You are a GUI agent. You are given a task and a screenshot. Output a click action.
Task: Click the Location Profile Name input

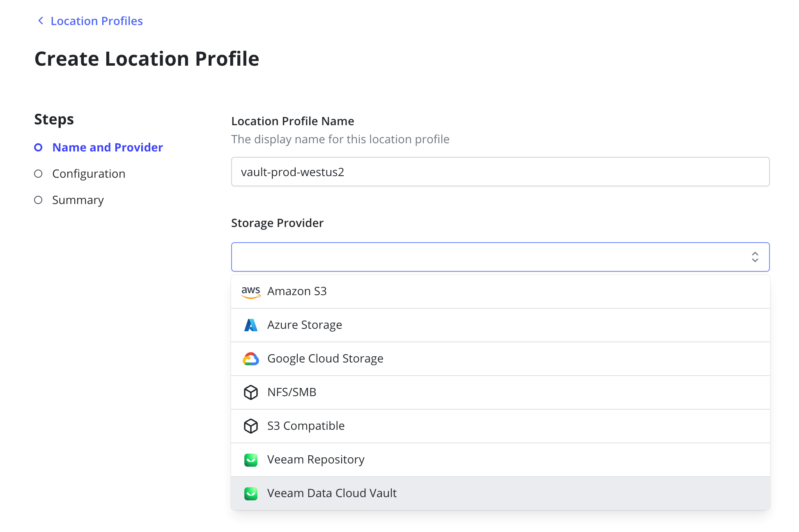(x=500, y=172)
